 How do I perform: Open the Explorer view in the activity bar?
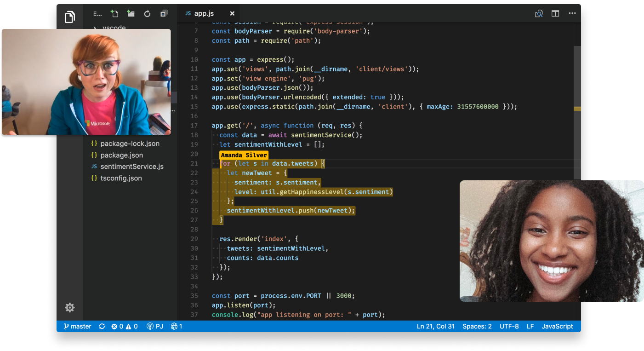(69, 17)
